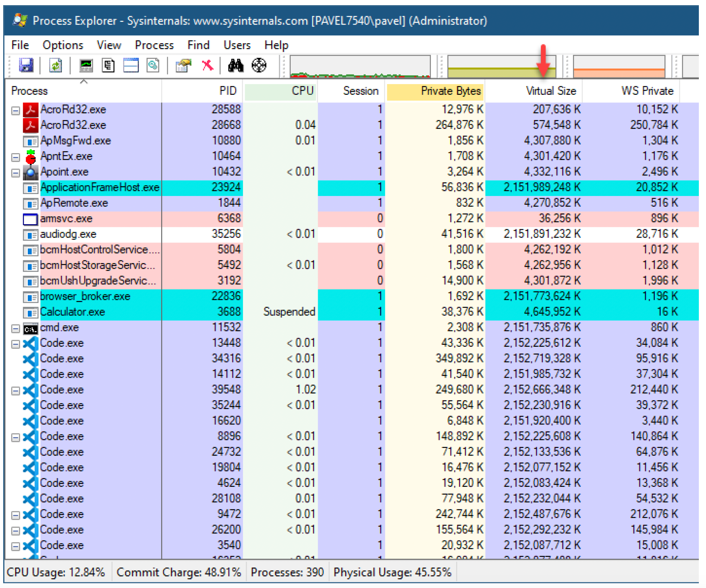The height and width of the screenshot is (588, 706).
Task: Select the bcmHostControlService process name
Action: [x=100, y=250]
